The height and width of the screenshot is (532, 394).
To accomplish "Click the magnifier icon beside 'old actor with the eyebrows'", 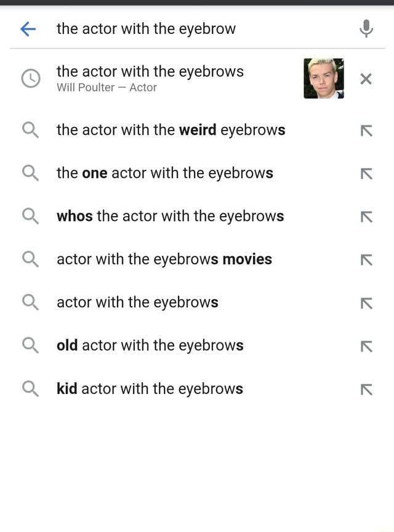I will 31,345.
